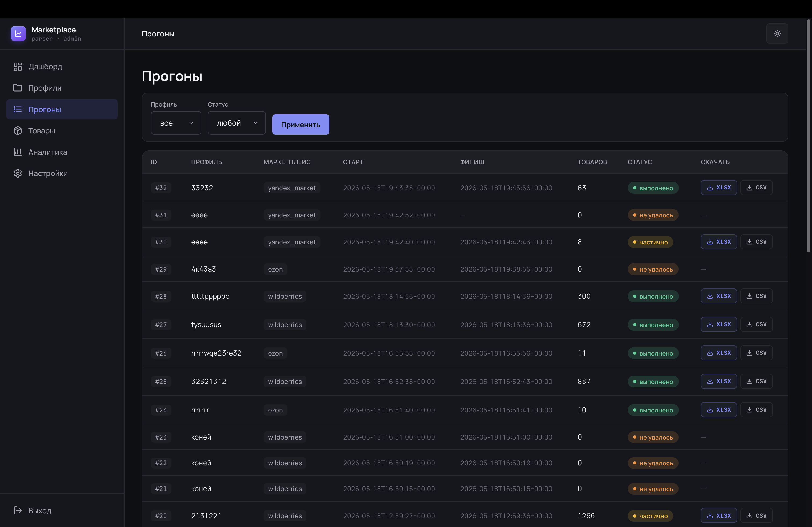
Task: Click the page vertical scrollbar
Action: [x=808, y=136]
